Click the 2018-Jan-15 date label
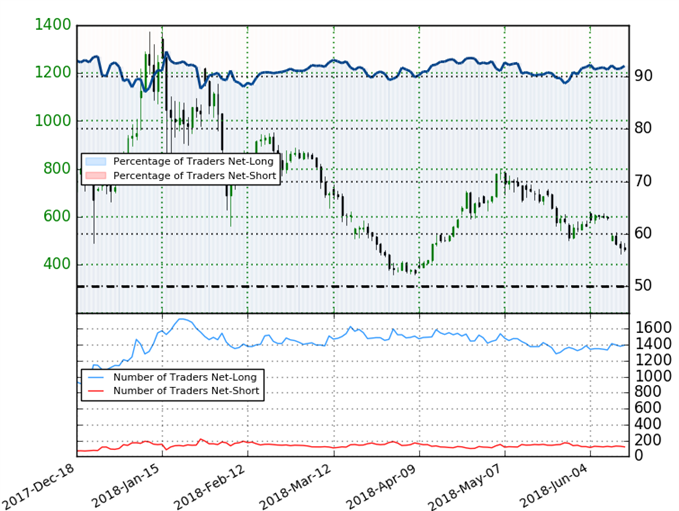The height and width of the screenshot is (511, 679). pyautogui.click(x=127, y=484)
